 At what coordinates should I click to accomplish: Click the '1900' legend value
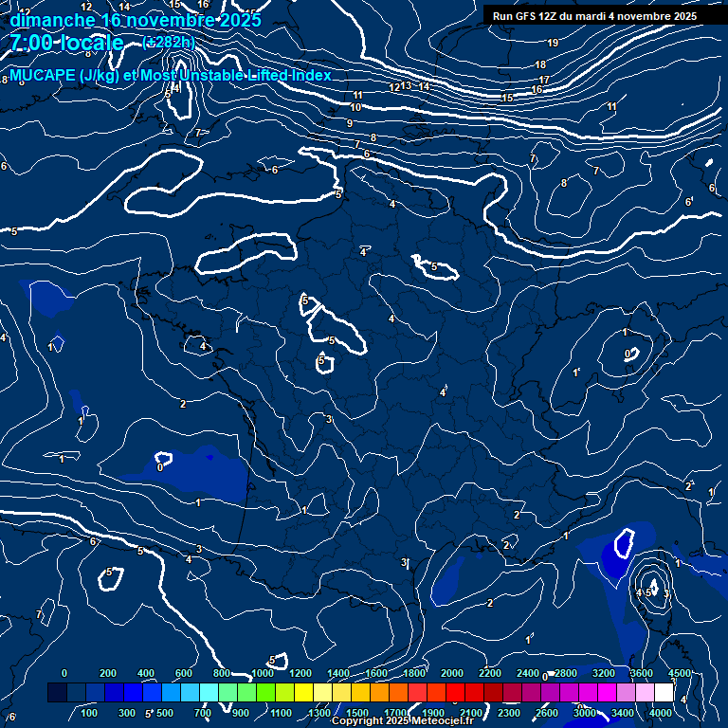(x=432, y=713)
